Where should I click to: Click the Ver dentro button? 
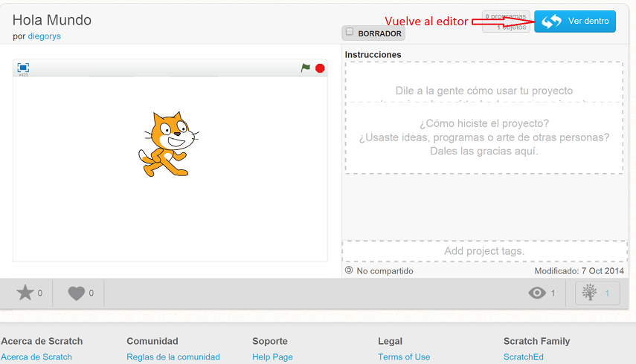click(575, 22)
